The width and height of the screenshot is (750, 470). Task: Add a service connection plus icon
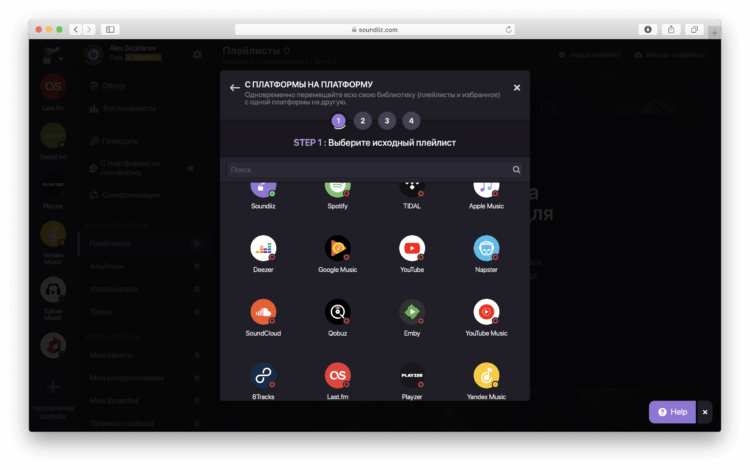click(53, 386)
